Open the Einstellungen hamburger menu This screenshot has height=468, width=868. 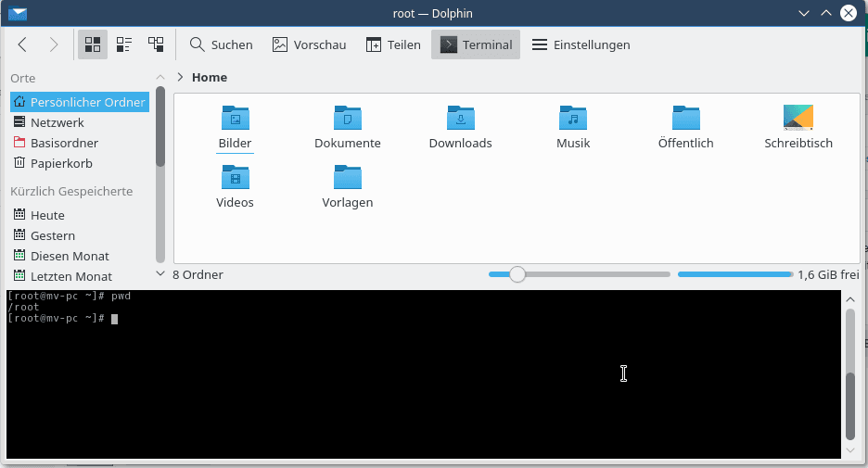[581, 44]
